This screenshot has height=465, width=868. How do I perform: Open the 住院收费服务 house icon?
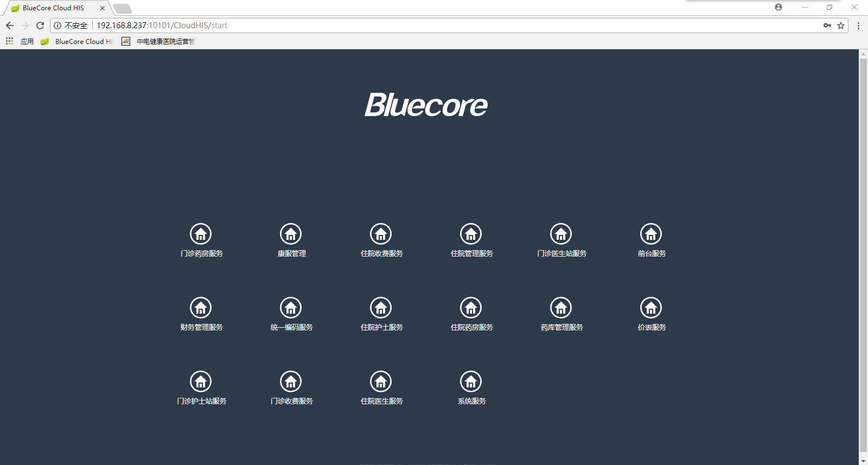pos(381,234)
